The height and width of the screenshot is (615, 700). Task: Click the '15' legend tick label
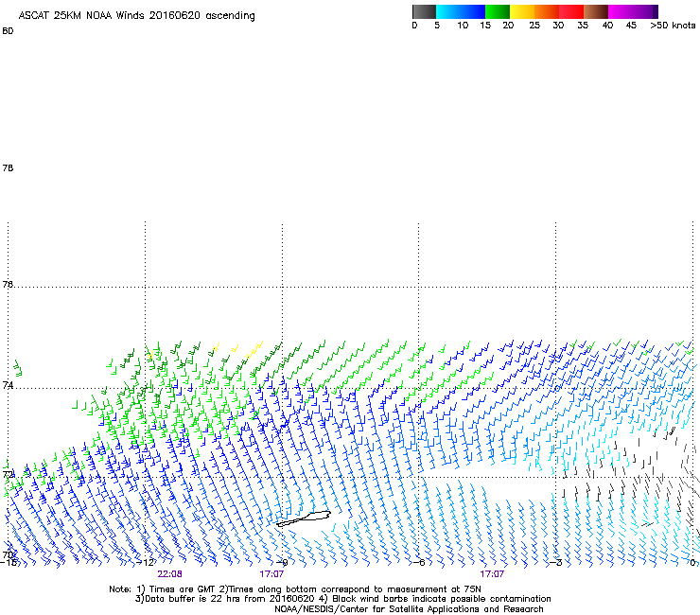point(485,26)
